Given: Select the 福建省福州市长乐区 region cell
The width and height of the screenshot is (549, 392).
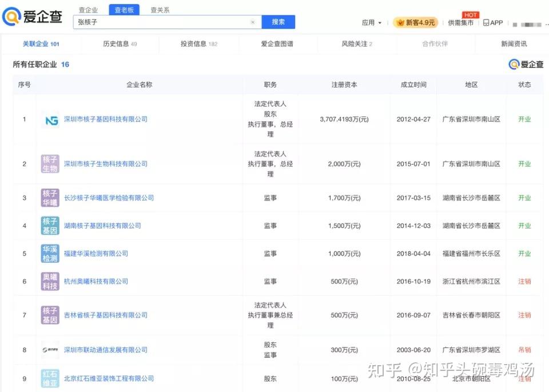Looking at the screenshot, I should point(471,253).
